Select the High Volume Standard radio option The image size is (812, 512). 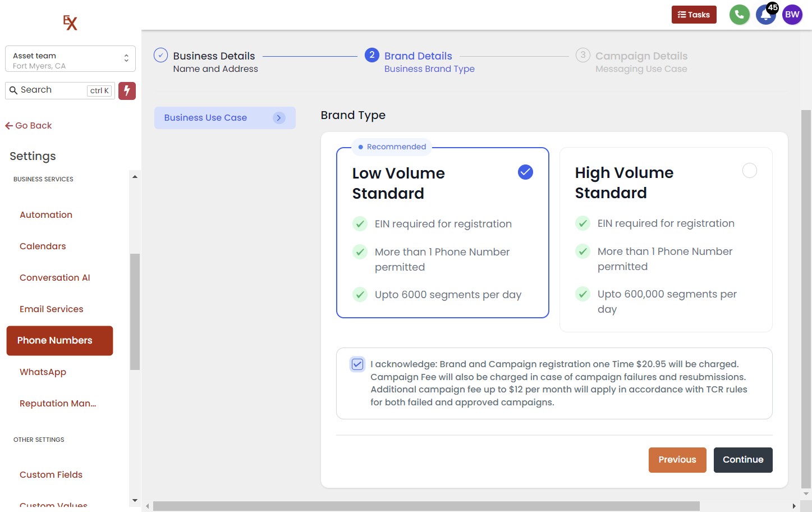pyautogui.click(x=749, y=171)
